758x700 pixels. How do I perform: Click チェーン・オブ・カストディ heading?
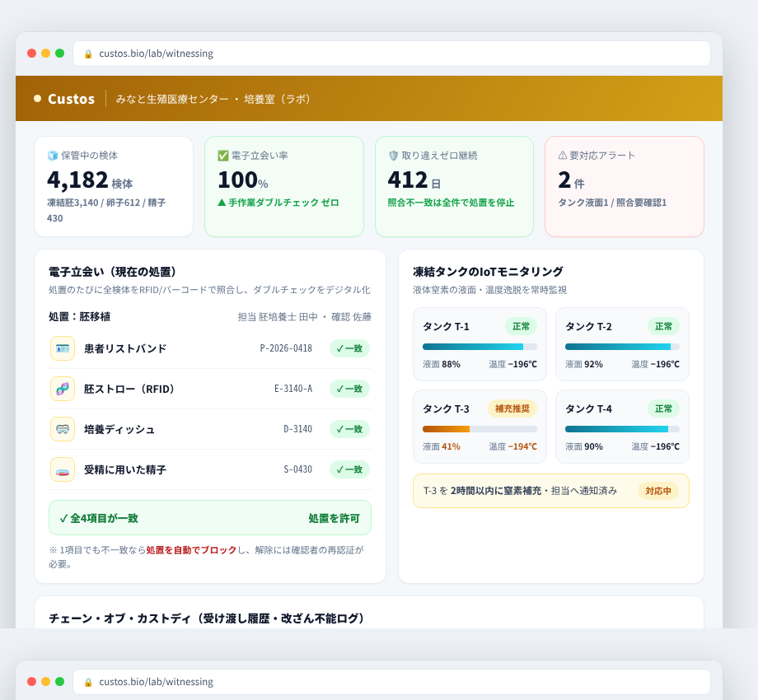tap(207, 618)
